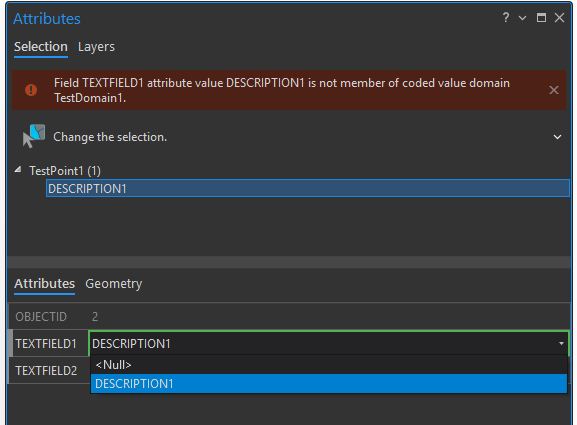The image size is (577, 425).
Task: Switch to the Selection tab
Action: click(41, 47)
